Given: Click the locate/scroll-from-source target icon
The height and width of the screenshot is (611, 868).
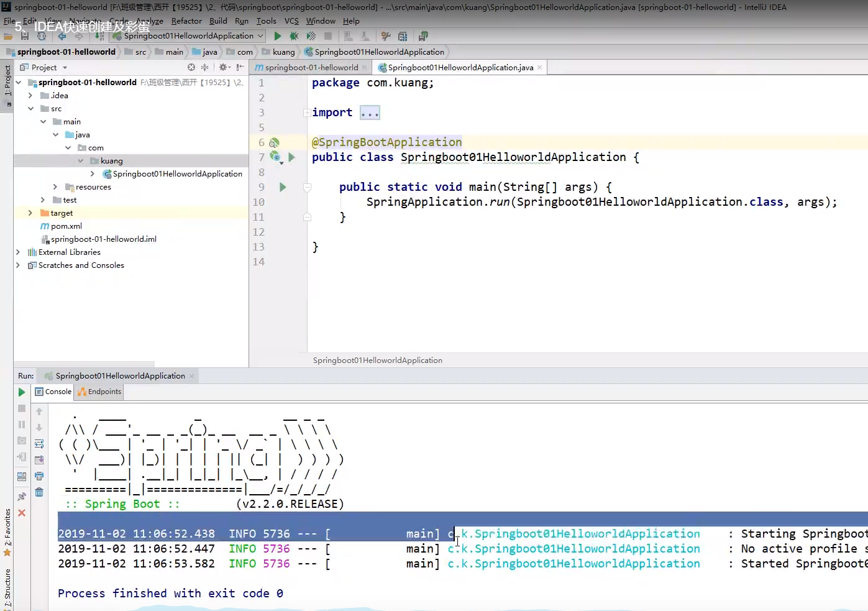Looking at the screenshot, I should 191,67.
